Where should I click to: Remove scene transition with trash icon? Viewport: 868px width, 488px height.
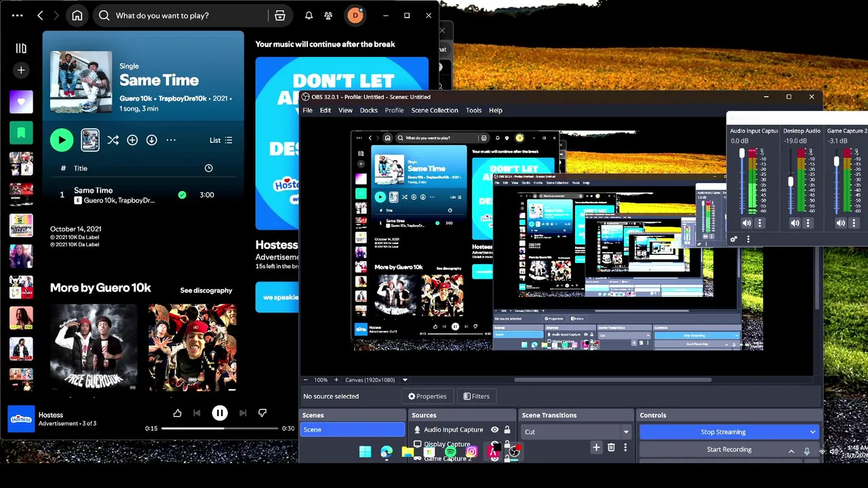[x=611, y=447]
